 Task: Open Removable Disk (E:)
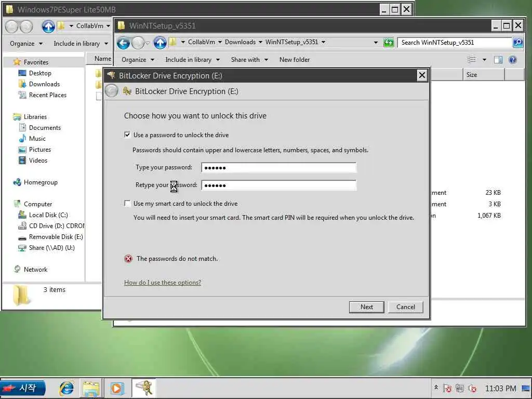(56, 236)
